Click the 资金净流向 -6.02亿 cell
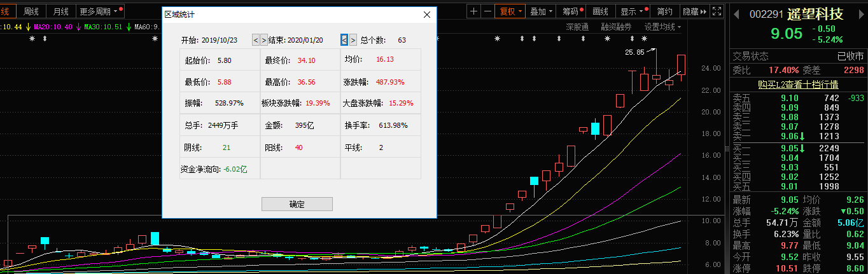This screenshot has height=274, width=868. (220, 168)
